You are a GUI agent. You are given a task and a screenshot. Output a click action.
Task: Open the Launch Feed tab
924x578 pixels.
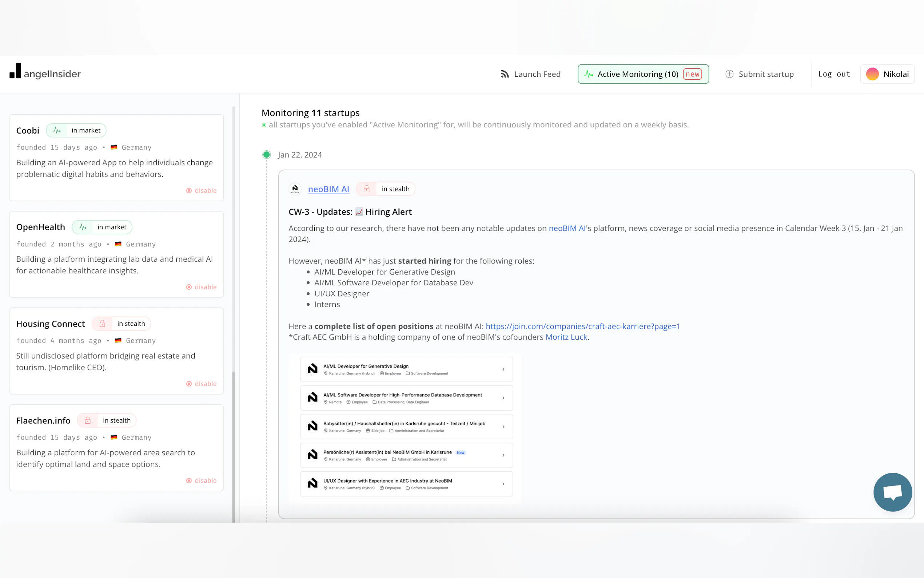click(530, 74)
